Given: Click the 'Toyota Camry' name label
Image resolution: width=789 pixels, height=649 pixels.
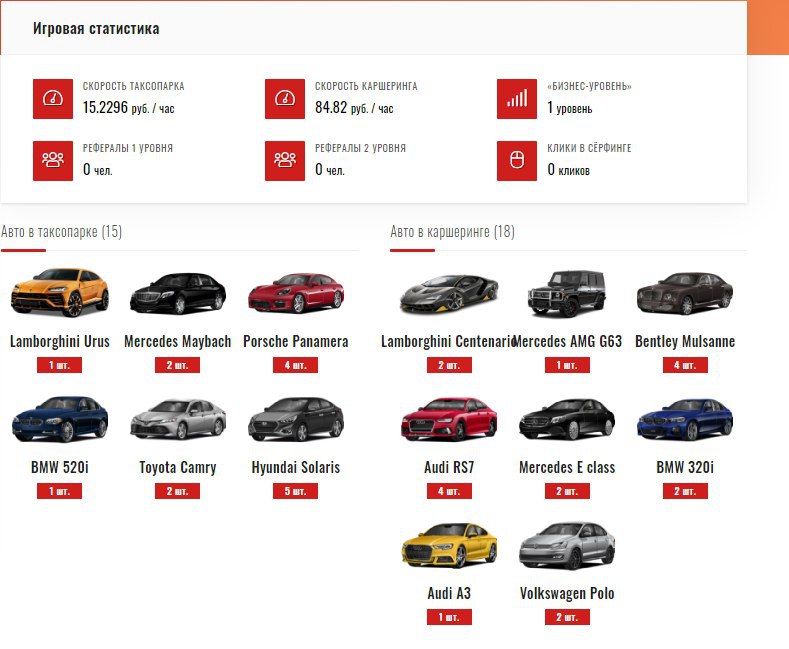Looking at the screenshot, I should [178, 467].
